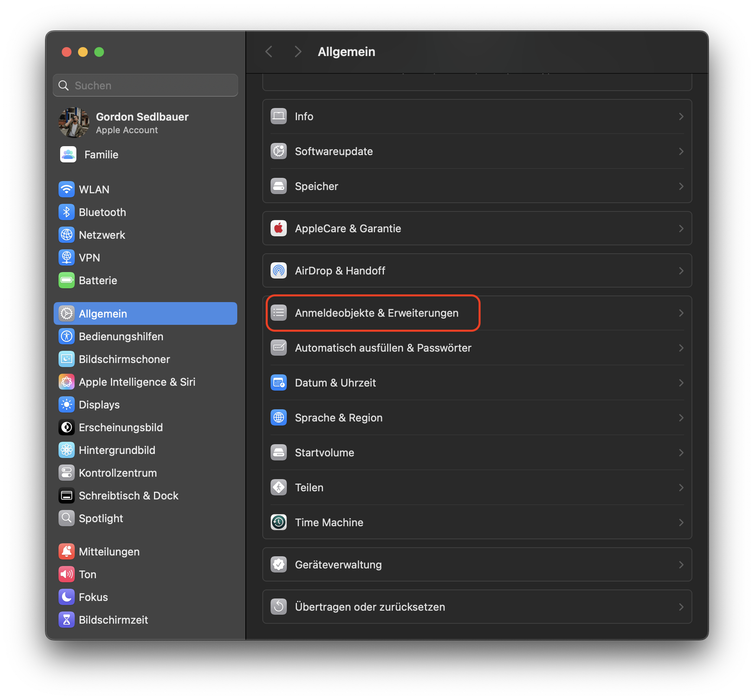The height and width of the screenshot is (700, 754).
Task: Open Spotlight settings via magnifier icon
Action: (x=66, y=518)
